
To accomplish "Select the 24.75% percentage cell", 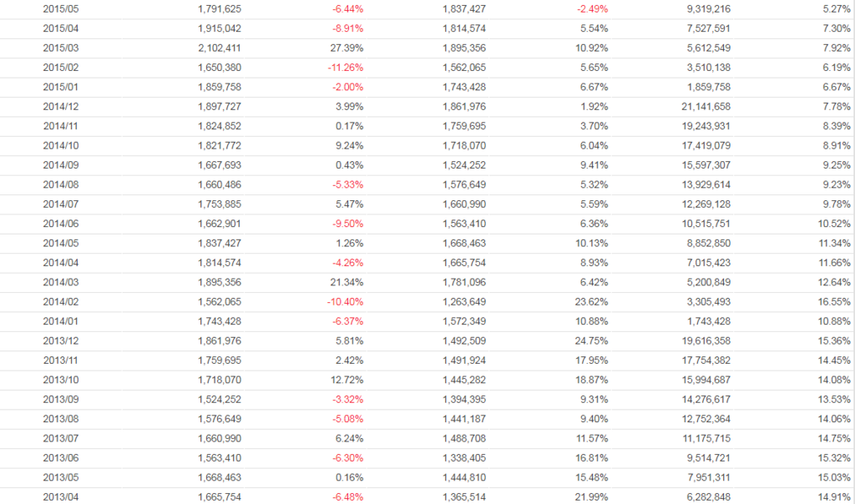I will 590,340.
